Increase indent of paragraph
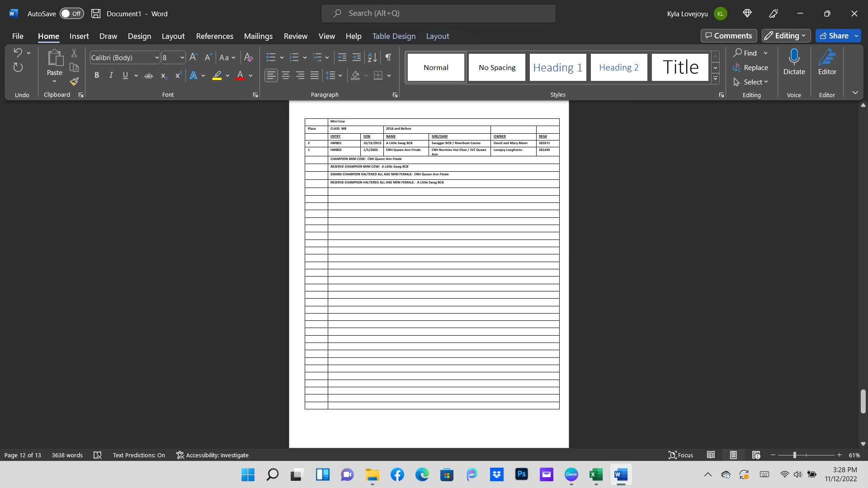 coord(357,57)
